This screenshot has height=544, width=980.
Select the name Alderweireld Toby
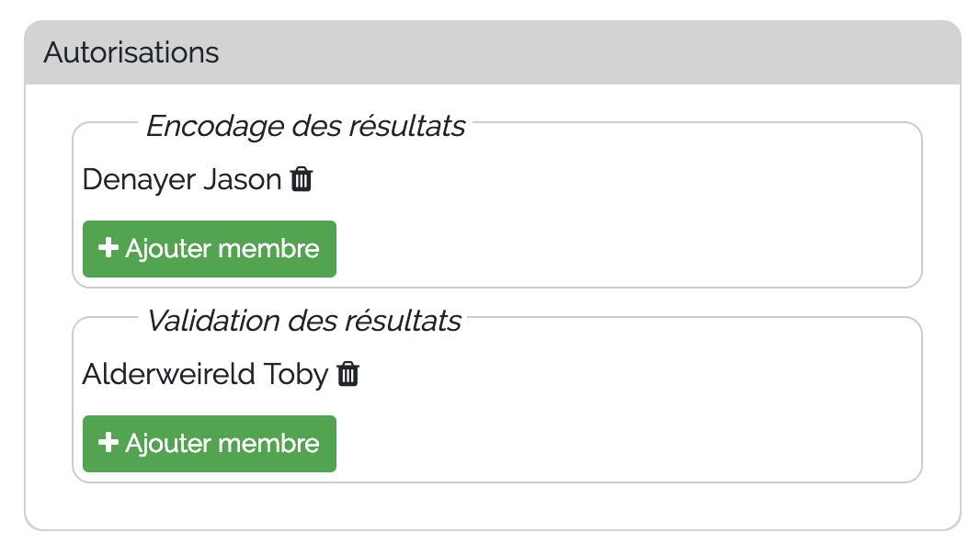pos(204,374)
